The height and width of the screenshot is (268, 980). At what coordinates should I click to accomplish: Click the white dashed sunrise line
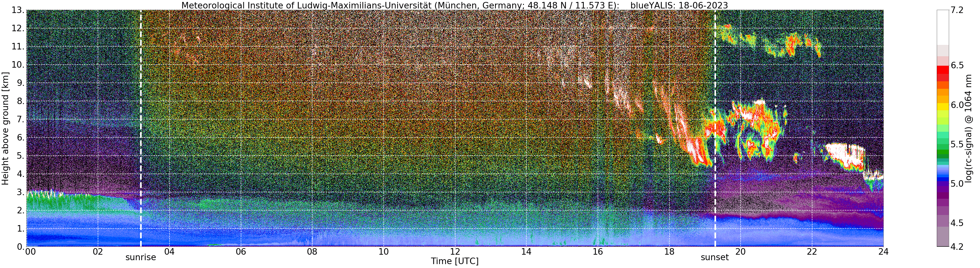tap(141, 128)
